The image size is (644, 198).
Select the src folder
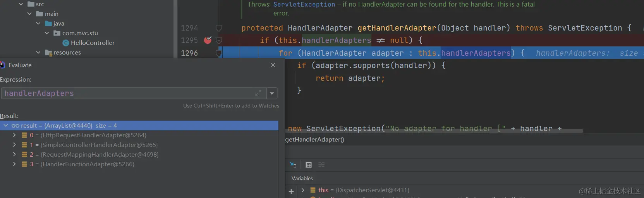[40, 4]
